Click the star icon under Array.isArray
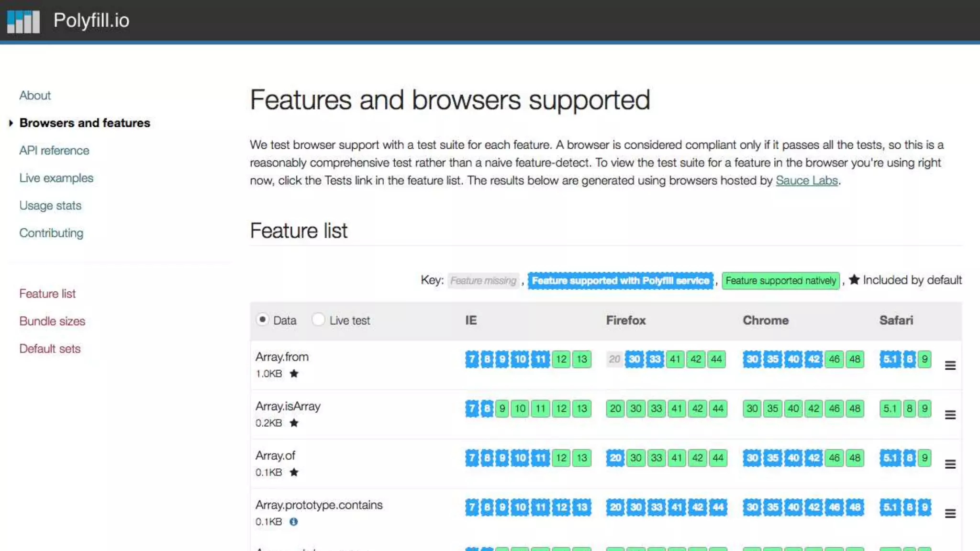980x551 pixels. point(294,423)
